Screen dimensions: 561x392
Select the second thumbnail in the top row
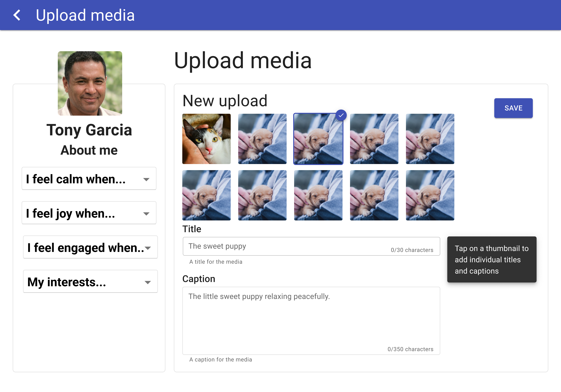pos(262,139)
